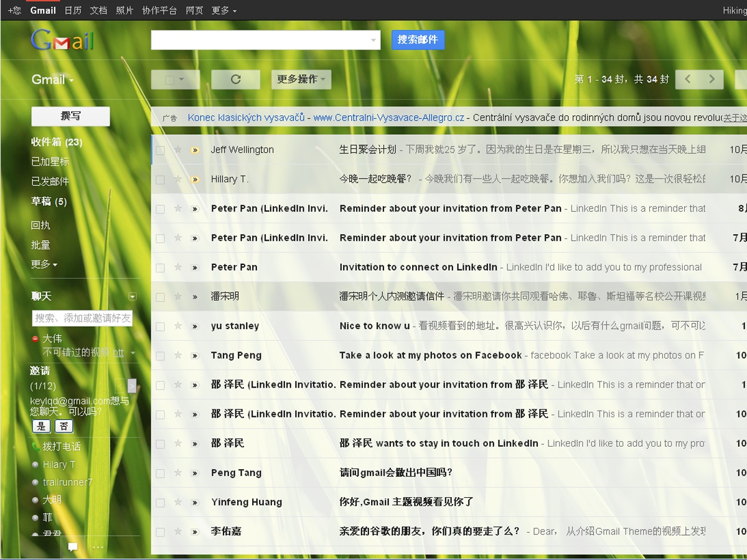Click importance marker on yu stanley email

195,327
